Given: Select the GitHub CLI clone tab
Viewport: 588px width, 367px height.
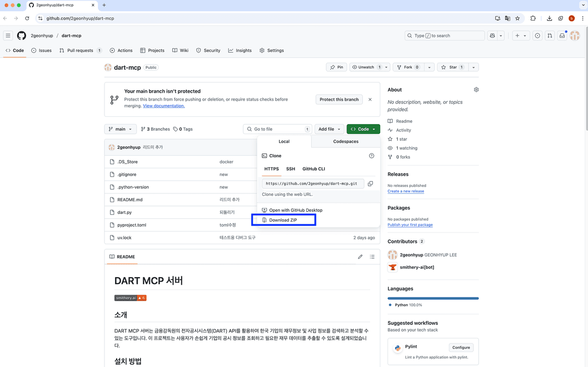Looking at the screenshot, I should [314, 169].
